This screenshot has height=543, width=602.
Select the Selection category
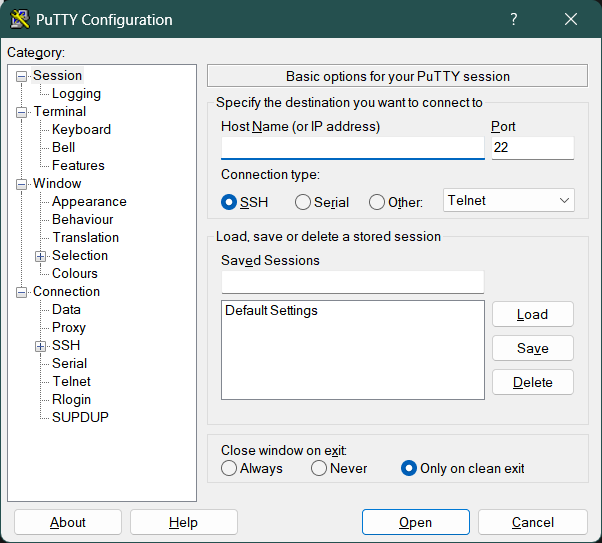pyautogui.click(x=80, y=255)
